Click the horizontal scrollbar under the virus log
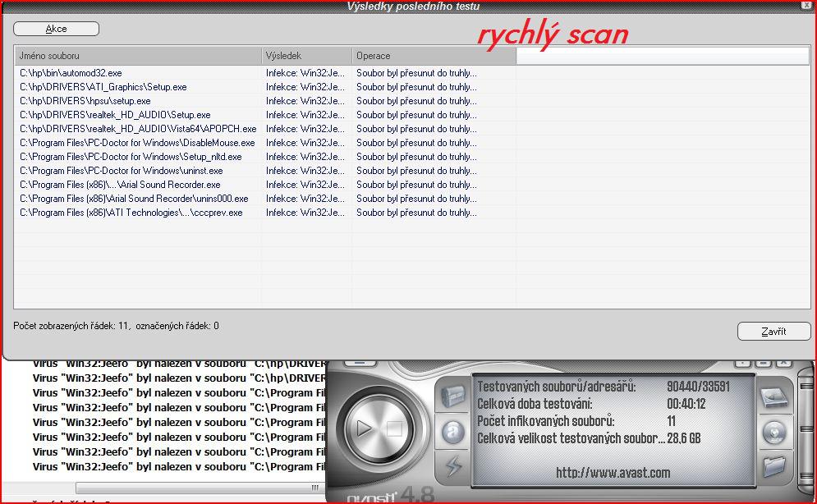The width and height of the screenshot is (817, 504). point(197,488)
